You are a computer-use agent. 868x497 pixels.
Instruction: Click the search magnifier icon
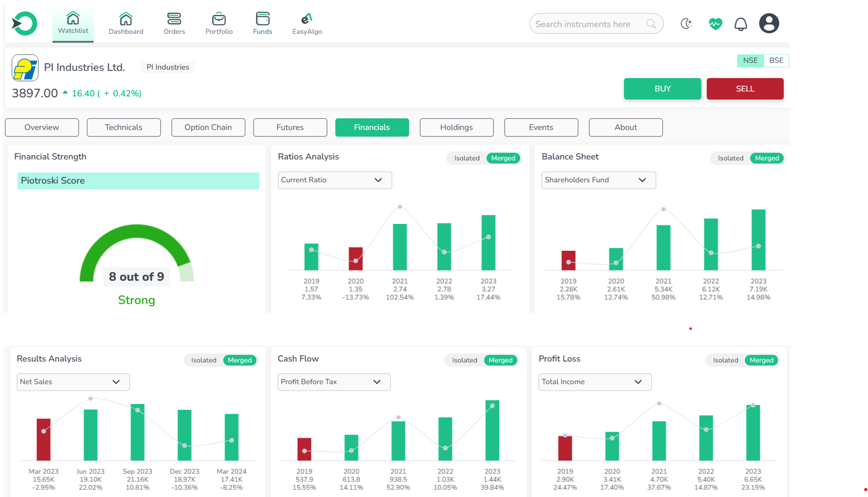tap(651, 24)
